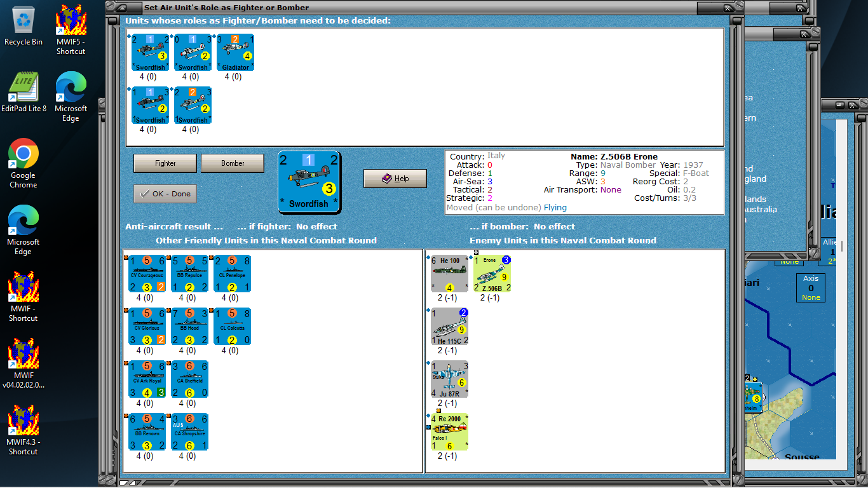The height and width of the screenshot is (488, 868).
Task: Click 'Units whose roles as Fighter/Bomber' heading
Action: pyautogui.click(x=258, y=20)
